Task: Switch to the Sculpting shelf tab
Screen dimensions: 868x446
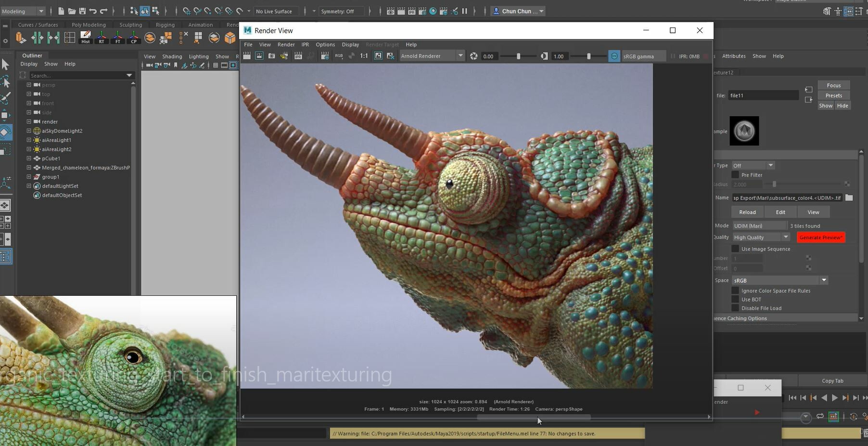Action: pos(130,25)
